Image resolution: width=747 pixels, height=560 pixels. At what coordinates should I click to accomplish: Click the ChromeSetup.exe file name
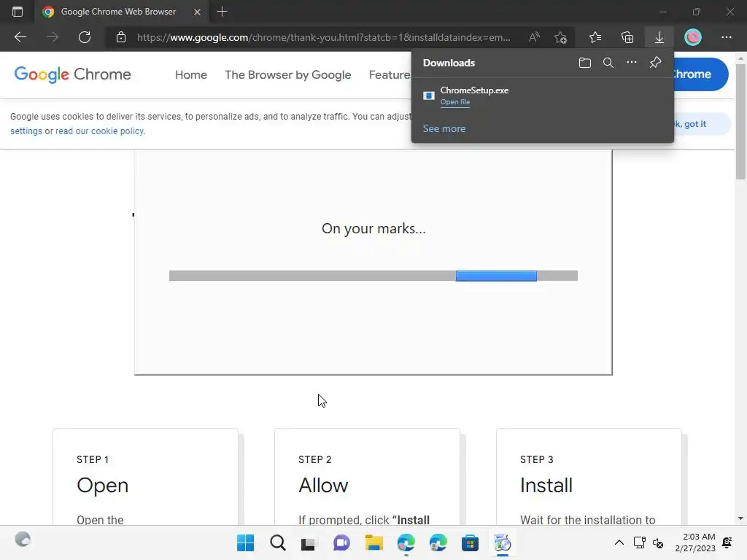(x=474, y=90)
